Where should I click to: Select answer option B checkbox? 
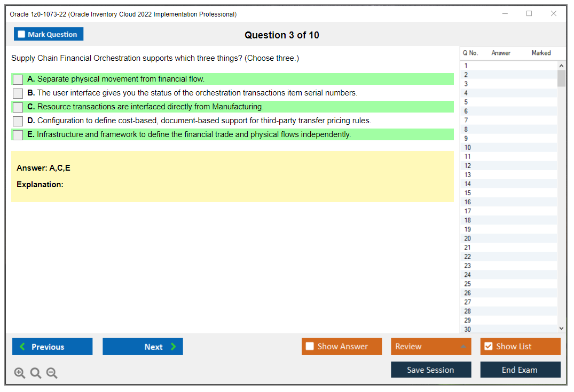pos(18,93)
